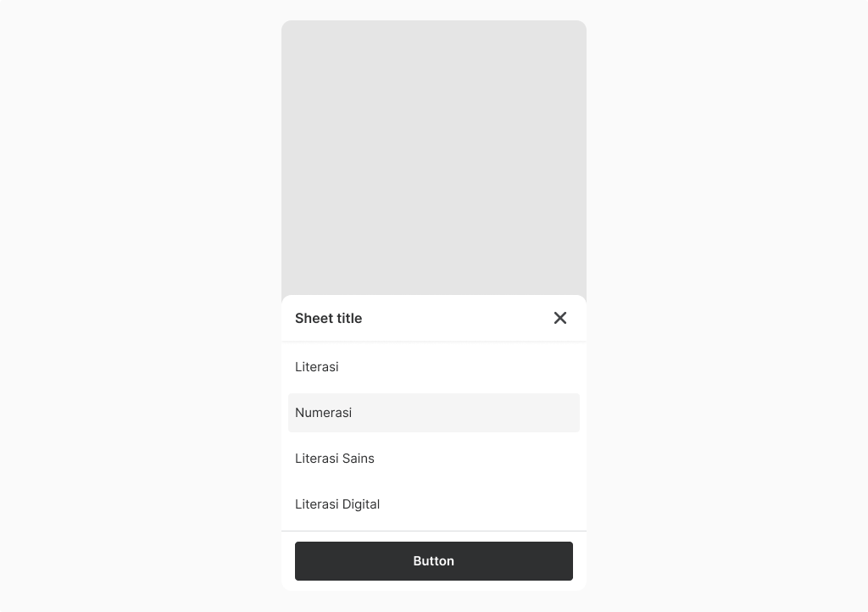Dismiss the sheet by clicking the gray backdrop
Image resolution: width=868 pixels, height=612 pixels.
[x=433, y=158]
